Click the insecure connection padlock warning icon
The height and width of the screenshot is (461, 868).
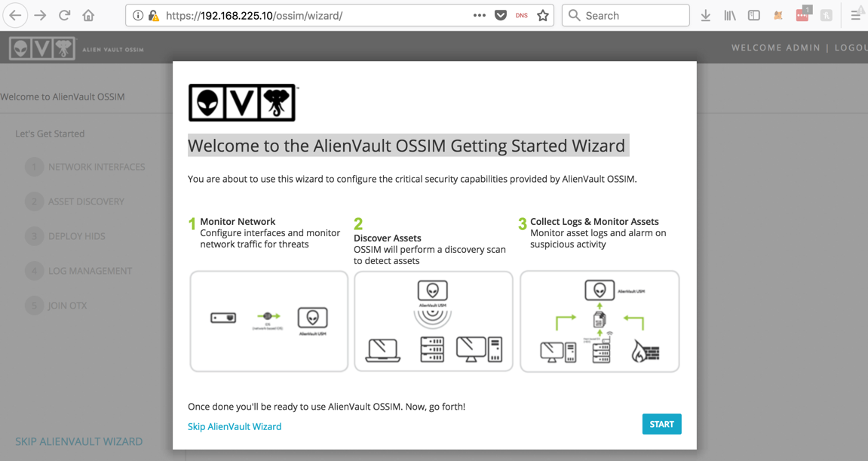pos(153,16)
